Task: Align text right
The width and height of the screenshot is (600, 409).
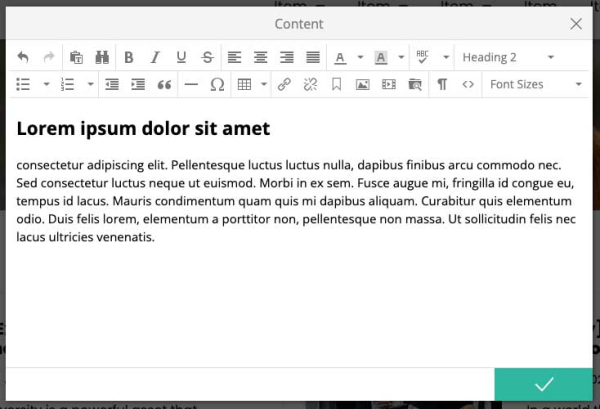Action: tap(287, 57)
